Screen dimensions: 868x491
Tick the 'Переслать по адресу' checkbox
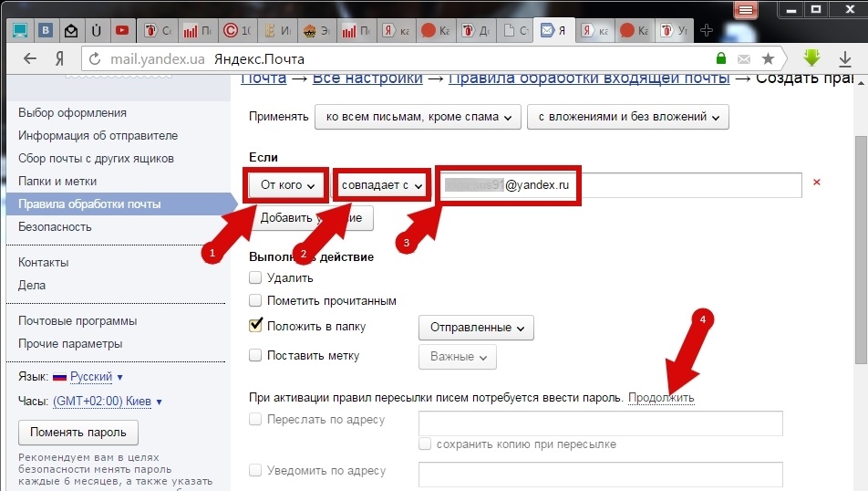pos(255,419)
